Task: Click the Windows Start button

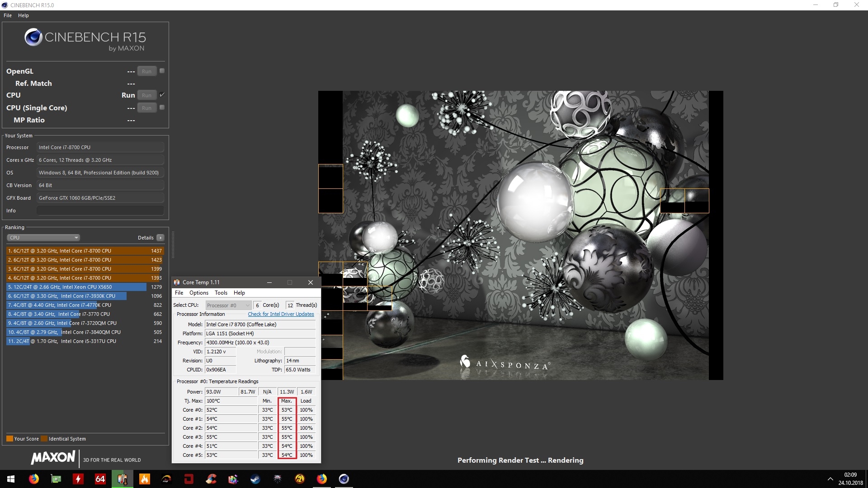Action: (x=11, y=479)
